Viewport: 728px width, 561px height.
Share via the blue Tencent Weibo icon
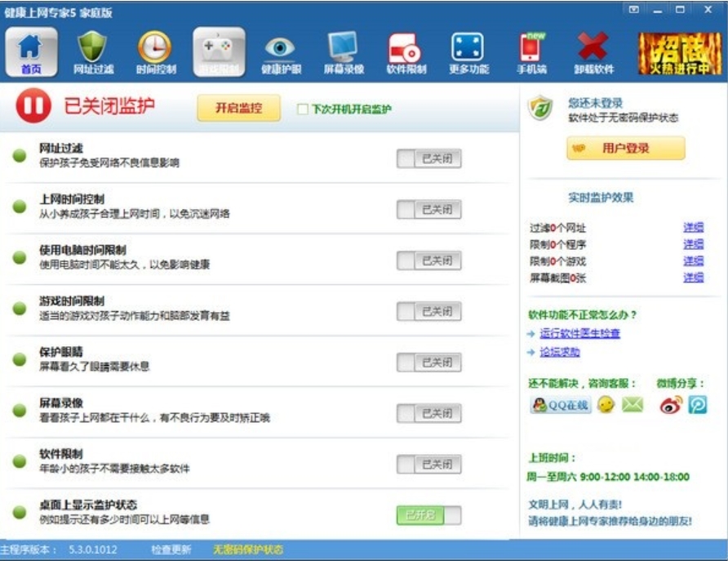pyautogui.click(x=697, y=405)
